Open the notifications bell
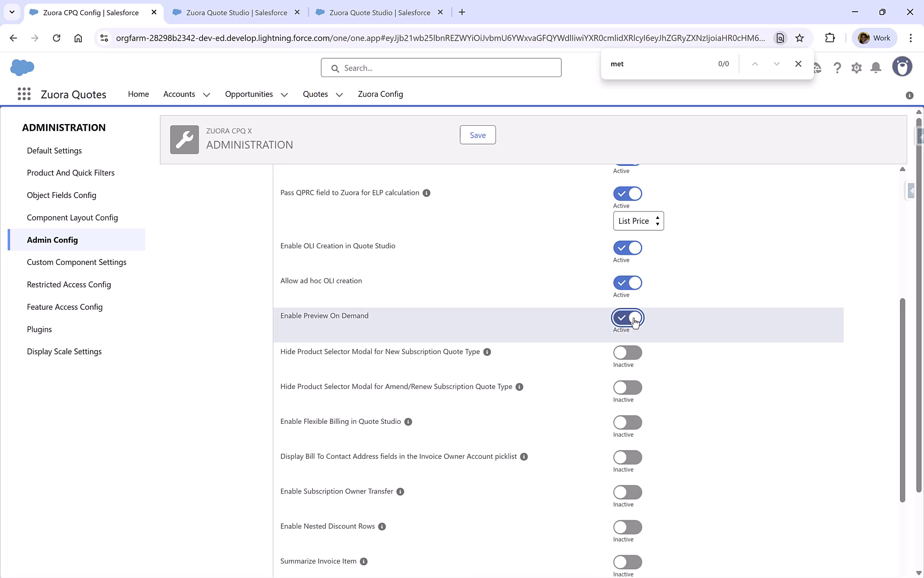Viewport: 924px width, 578px height. [876, 68]
